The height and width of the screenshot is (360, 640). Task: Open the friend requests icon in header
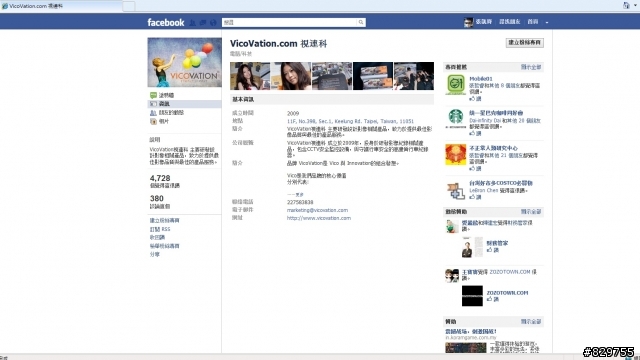tap(193, 23)
